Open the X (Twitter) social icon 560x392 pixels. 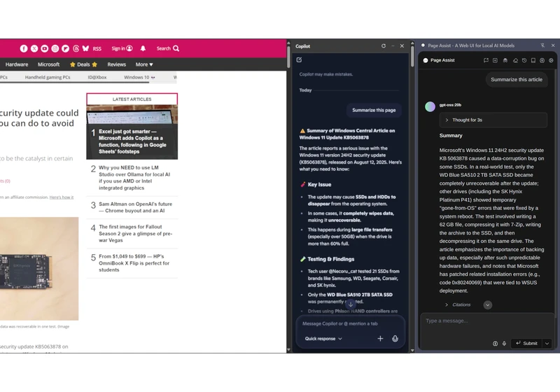click(x=34, y=48)
